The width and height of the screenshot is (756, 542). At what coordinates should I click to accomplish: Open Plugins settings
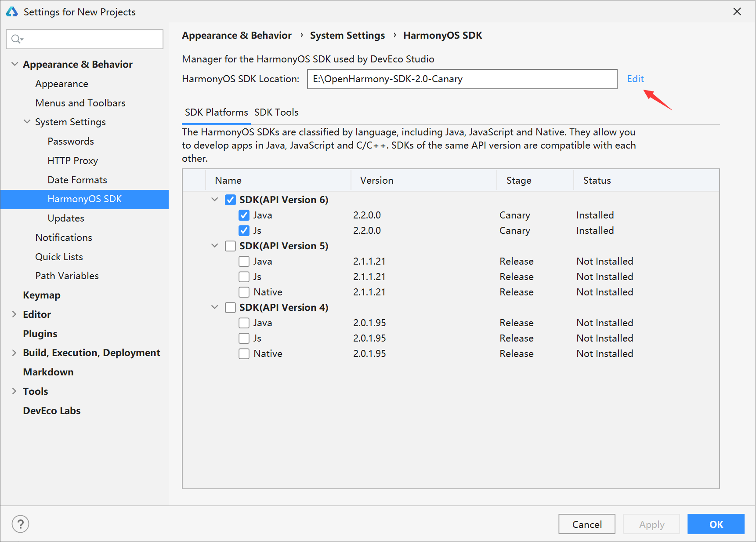point(40,334)
